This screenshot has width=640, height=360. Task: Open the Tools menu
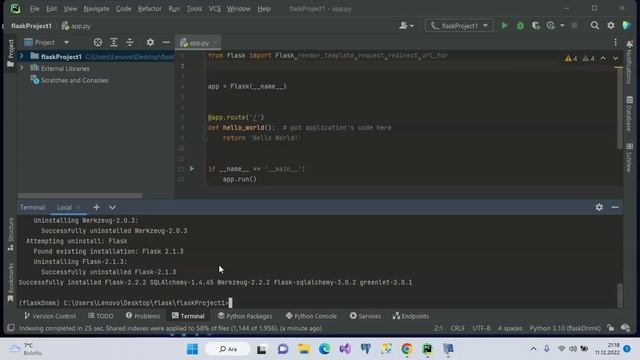(x=194, y=9)
